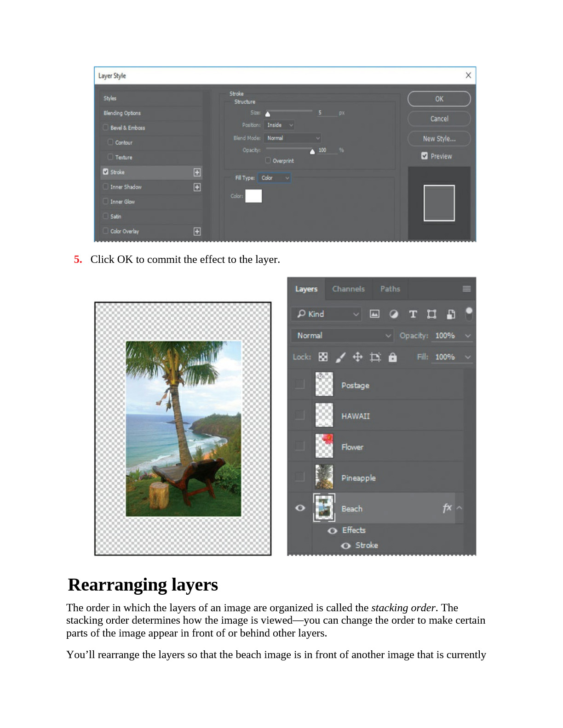The width and height of the screenshot is (563, 728).
Task: Click the adjustment layer filter icon
Action: (394, 314)
